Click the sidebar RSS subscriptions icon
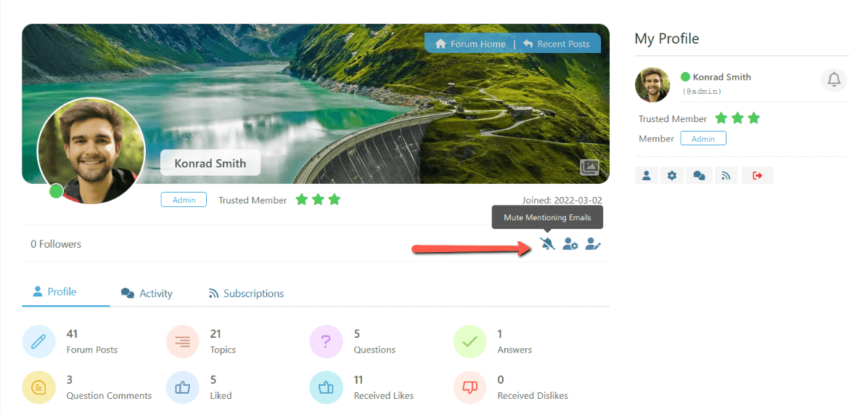This screenshot has height=412, width=868. (x=726, y=175)
